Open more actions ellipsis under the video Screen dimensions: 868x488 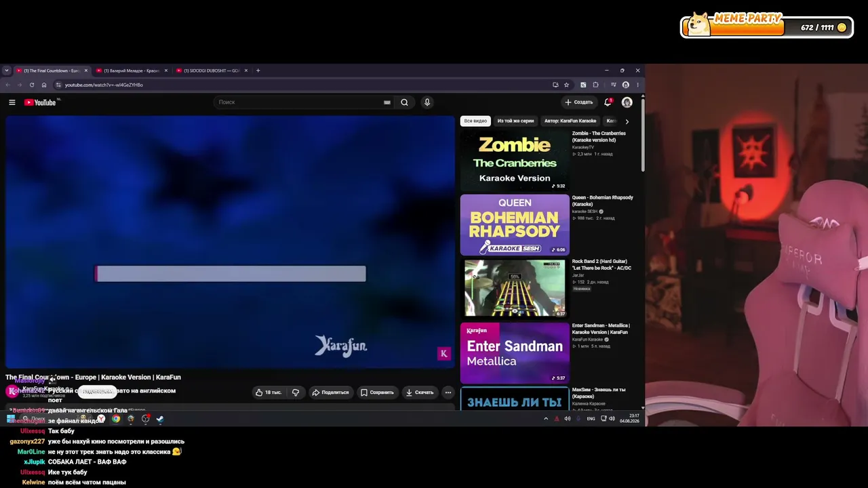(448, 392)
